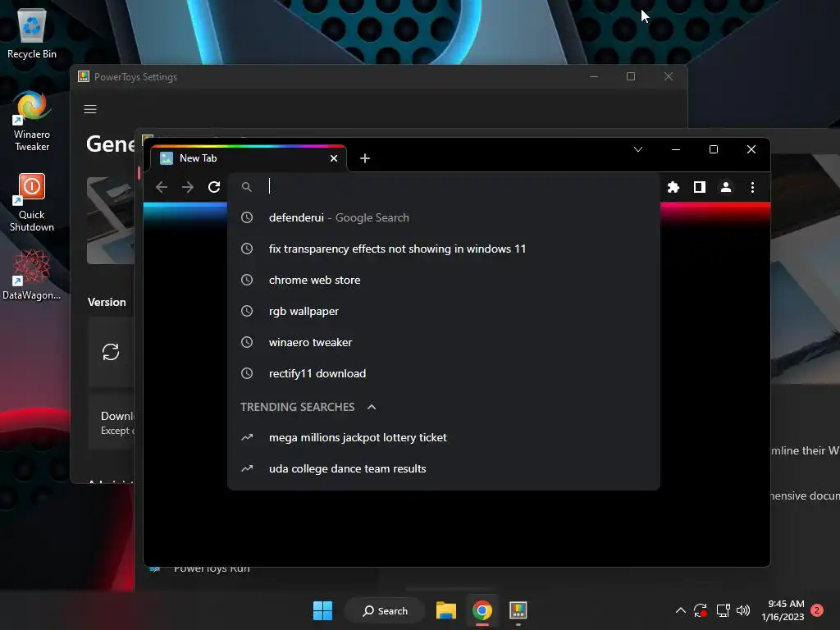Open the Recycle Bin desktop icon
Screen dimensions: 840x630
pos(32,33)
